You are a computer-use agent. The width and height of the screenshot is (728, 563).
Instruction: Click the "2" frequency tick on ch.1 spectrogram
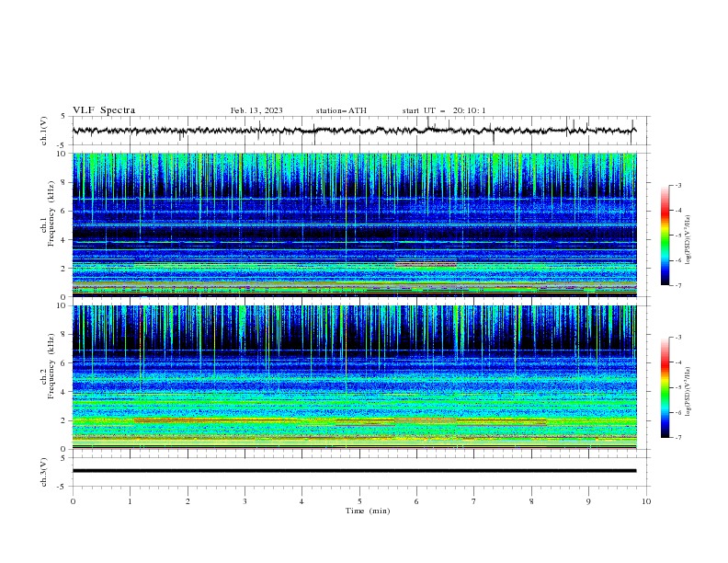(x=64, y=268)
